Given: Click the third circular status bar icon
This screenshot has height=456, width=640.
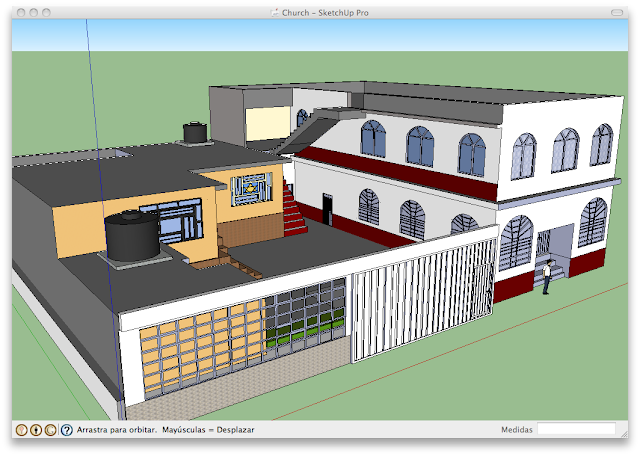Looking at the screenshot, I should [51, 430].
